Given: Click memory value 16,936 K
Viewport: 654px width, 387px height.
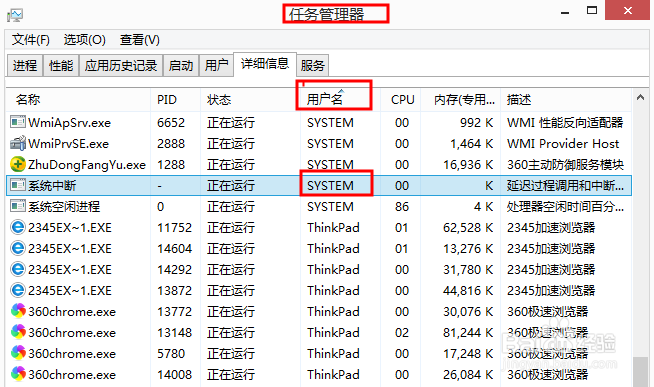Looking at the screenshot, I should [468, 165].
